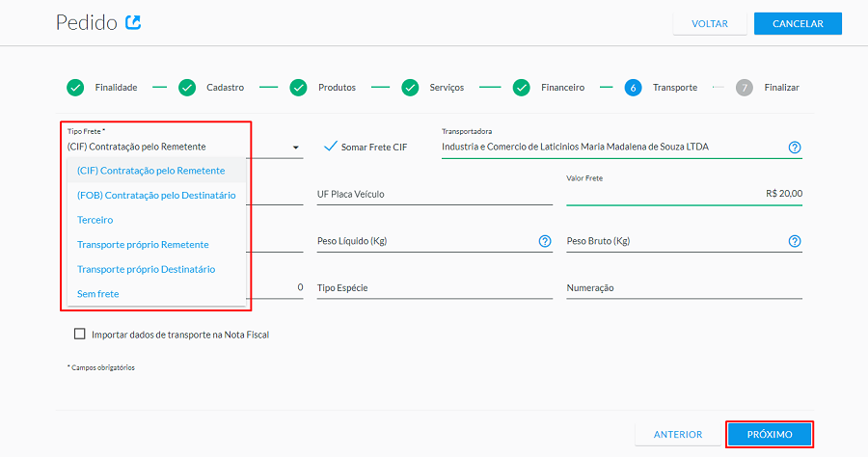Image resolution: width=868 pixels, height=457 pixels.
Task: Click the Cadastro step check icon
Action: (x=187, y=88)
